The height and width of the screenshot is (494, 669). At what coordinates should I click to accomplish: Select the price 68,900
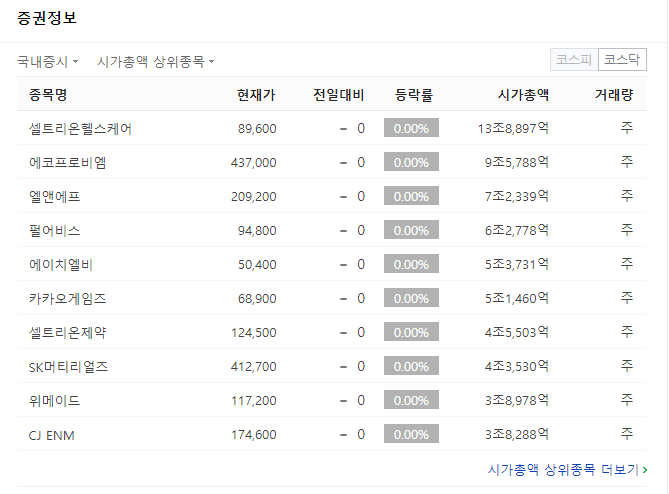coord(257,299)
